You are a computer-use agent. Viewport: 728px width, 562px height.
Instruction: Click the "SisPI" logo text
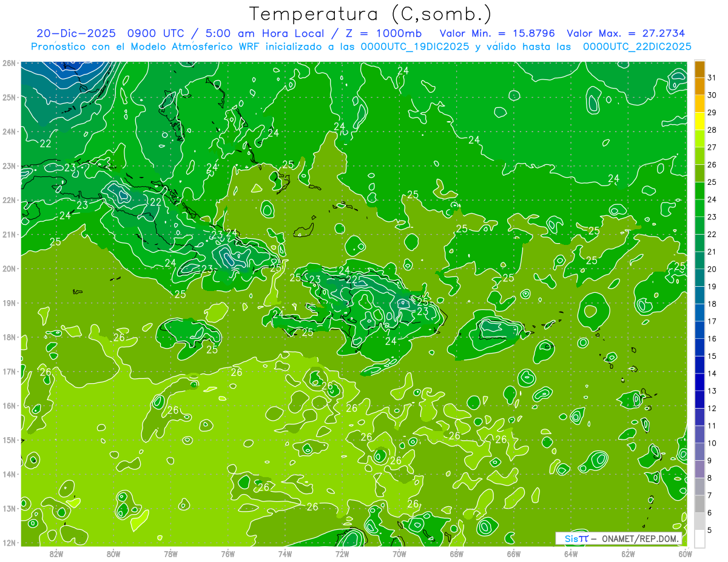point(576,538)
